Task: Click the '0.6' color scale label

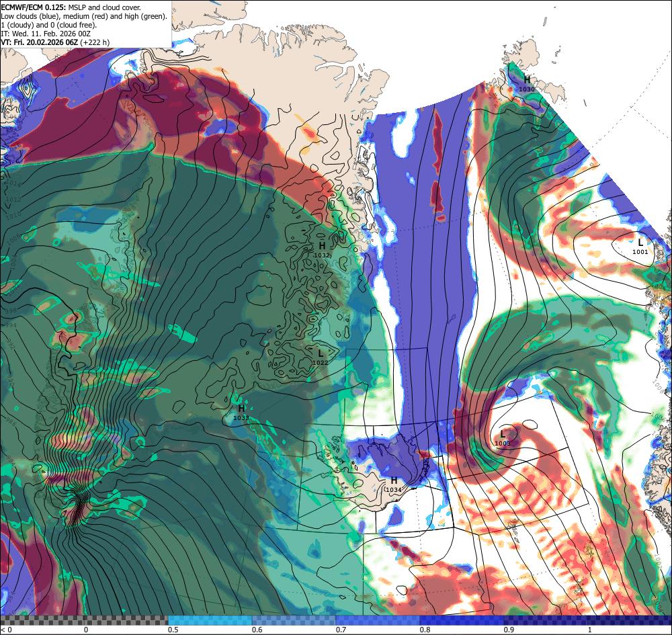Action: (257, 630)
